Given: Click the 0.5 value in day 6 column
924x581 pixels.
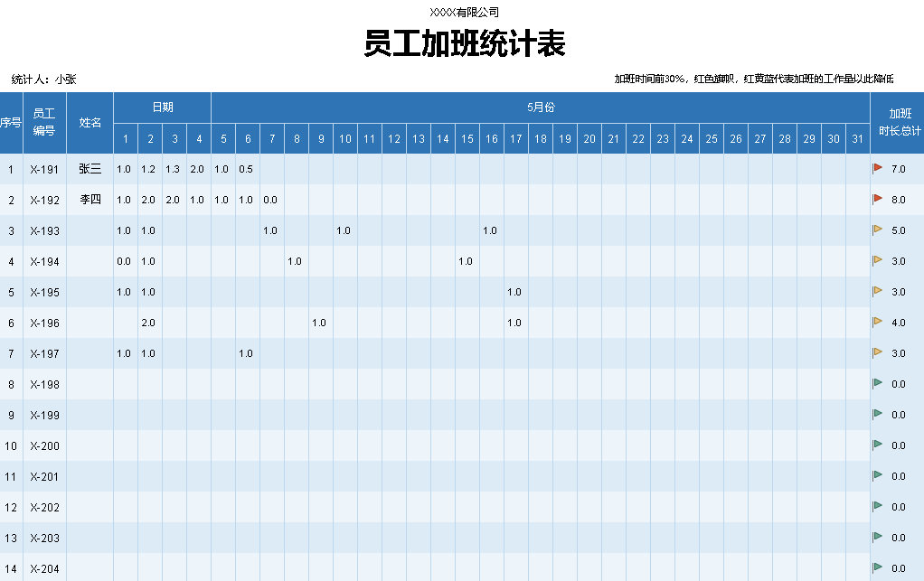Looking at the screenshot, I should (246, 169).
